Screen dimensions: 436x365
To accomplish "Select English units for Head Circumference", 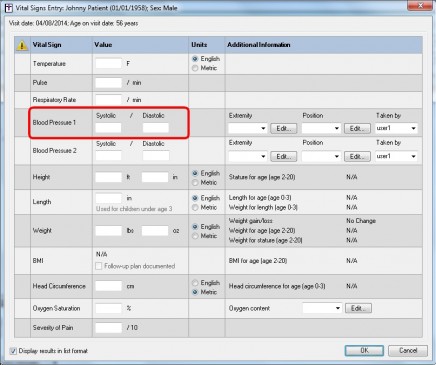I will click(x=195, y=283).
